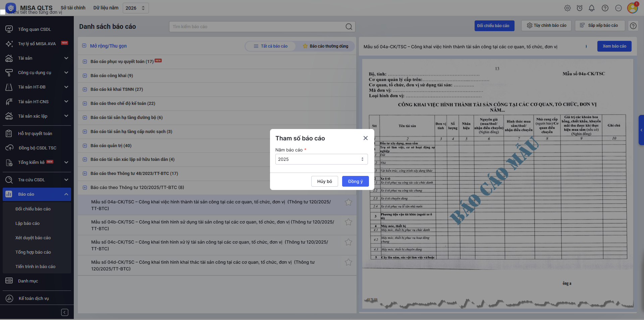Expand the Báo cáo công khai group
This screenshot has width=644, height=320.
[85, 76]
